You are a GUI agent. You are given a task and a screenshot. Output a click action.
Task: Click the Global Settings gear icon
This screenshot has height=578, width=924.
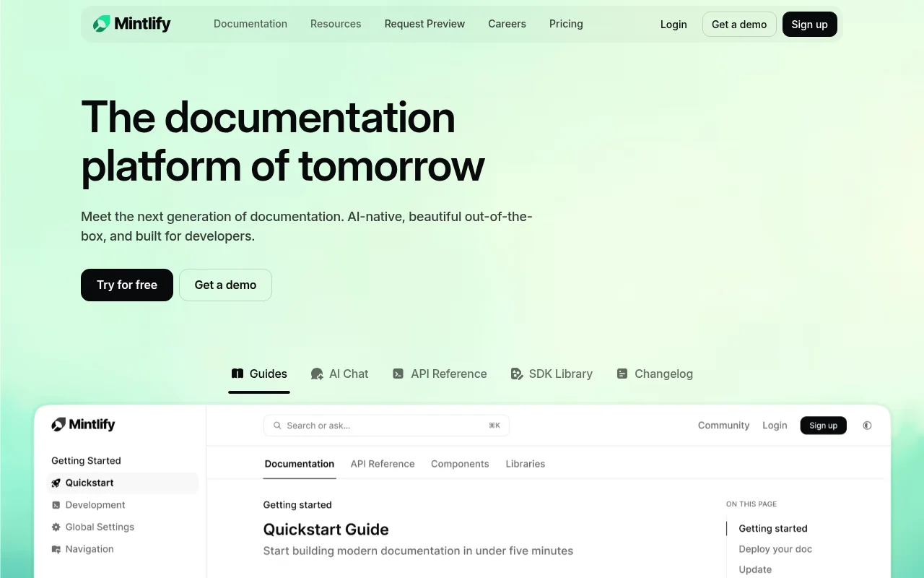pyautogui.click(x=56, y=527)
